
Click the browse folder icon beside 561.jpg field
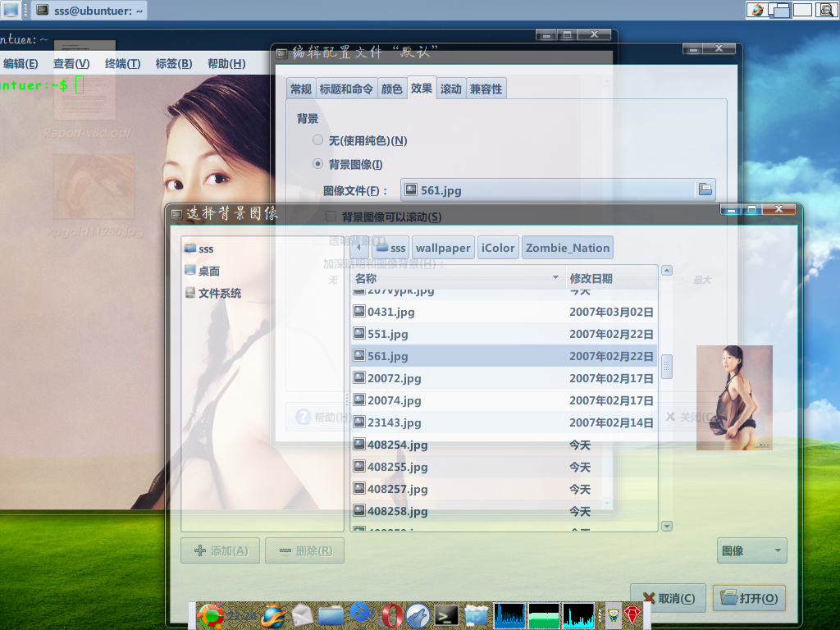tap(705, 189)
